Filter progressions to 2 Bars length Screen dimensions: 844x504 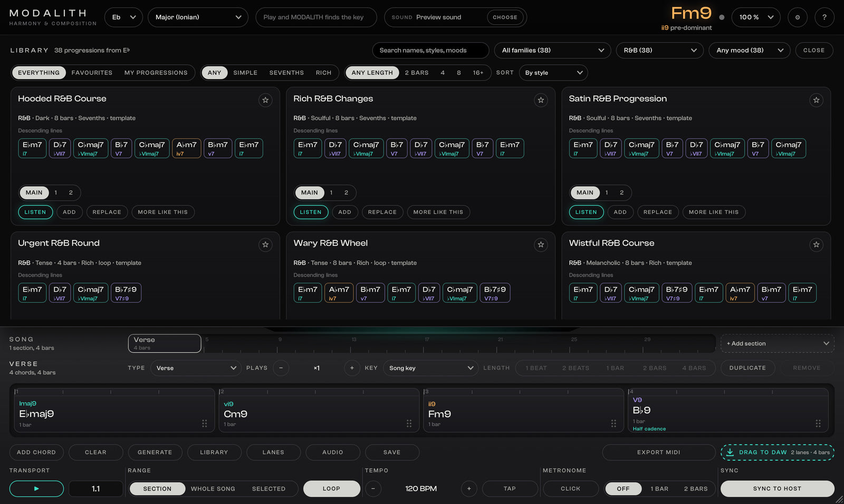[417, 73]
